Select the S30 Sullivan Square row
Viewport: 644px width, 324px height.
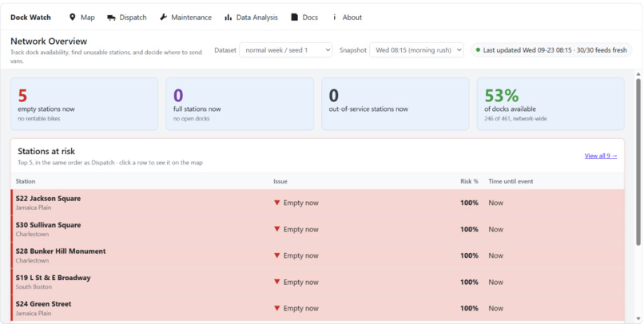tap(317, 229)
